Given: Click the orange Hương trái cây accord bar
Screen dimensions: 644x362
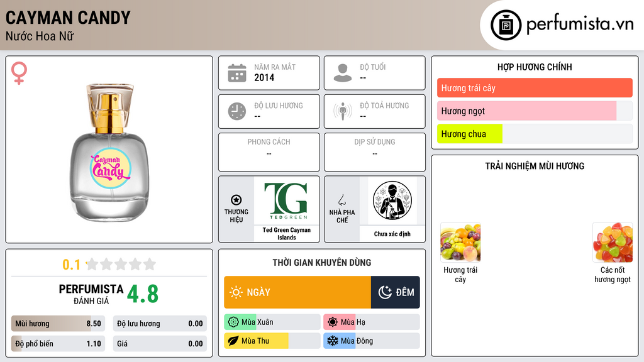Looking at the screenshot, I should (535, 88).
